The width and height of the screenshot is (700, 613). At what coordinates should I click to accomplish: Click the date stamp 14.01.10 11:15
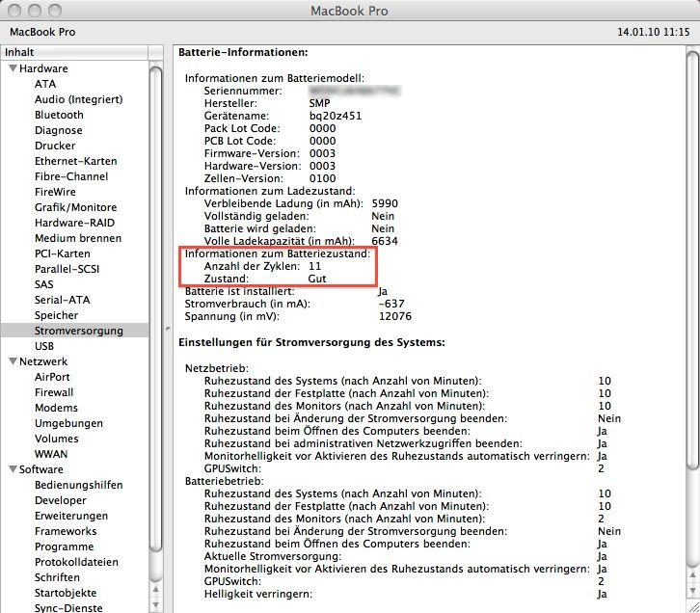click(654, 32)
